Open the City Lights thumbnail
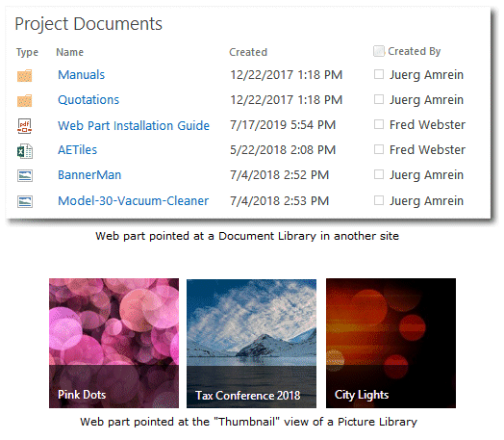This screenshot has width=504, height=440. (x=391, y=343)
